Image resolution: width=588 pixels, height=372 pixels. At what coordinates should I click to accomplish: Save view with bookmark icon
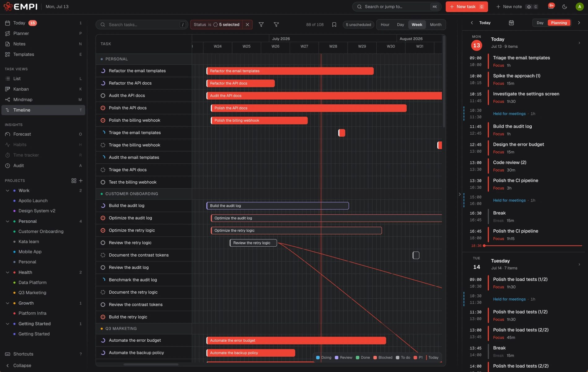pos(334,24)
